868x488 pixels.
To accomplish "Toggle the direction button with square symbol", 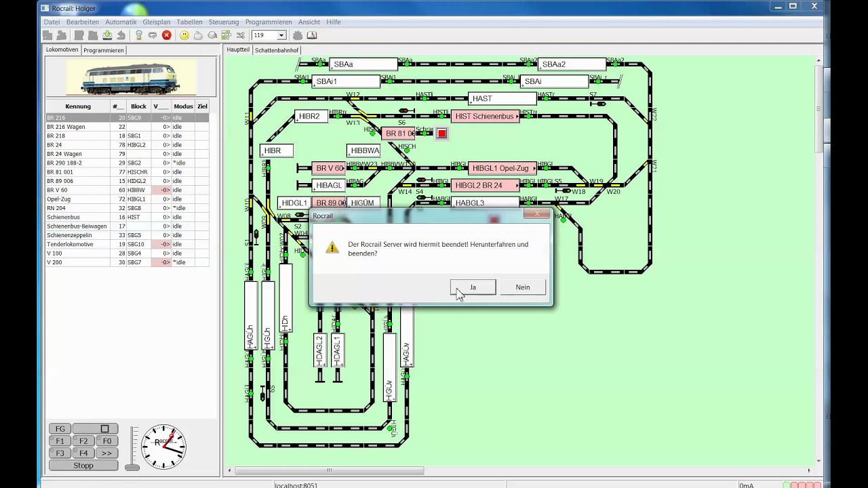I will point(95,429).
